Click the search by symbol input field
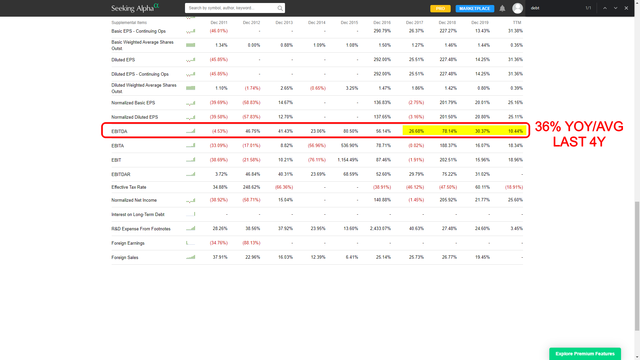Viewport: 640px width, 360px height. click(231, 8)
